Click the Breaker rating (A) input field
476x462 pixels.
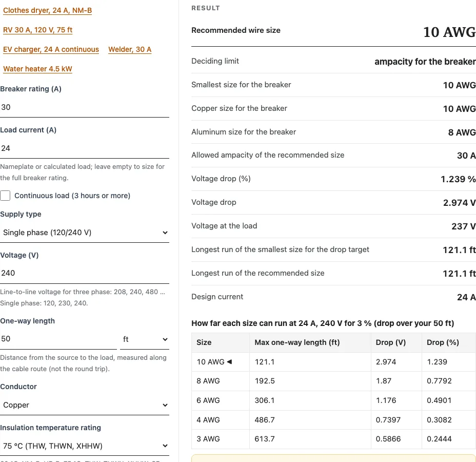85,107
